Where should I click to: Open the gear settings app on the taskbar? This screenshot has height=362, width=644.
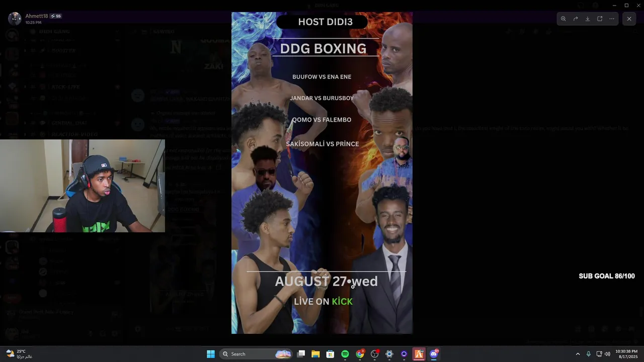coord(389,354)
